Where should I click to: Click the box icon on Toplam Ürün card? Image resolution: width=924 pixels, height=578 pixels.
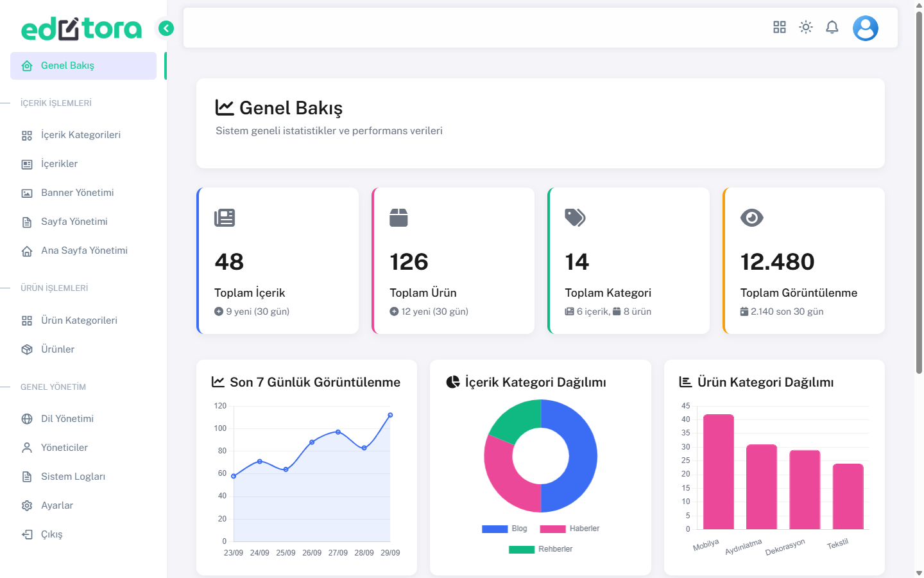[x=398, y=218]
